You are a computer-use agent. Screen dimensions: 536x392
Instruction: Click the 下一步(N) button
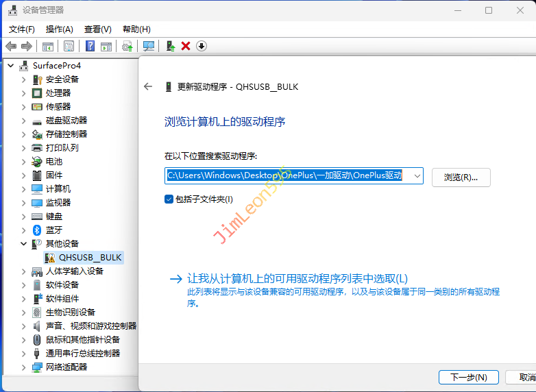pos(468,377)
